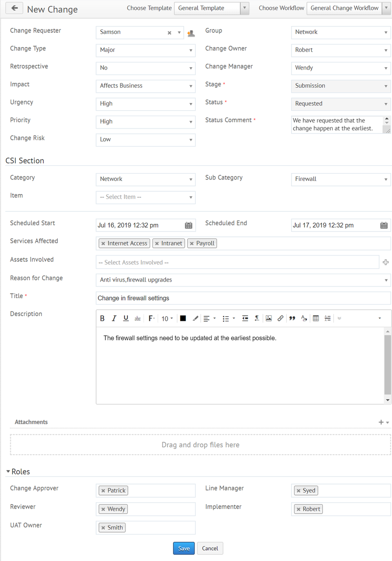Viewport: 392px width, 561px height.
Task: Insert a hyperlink in Description
Action: [280, 318]
